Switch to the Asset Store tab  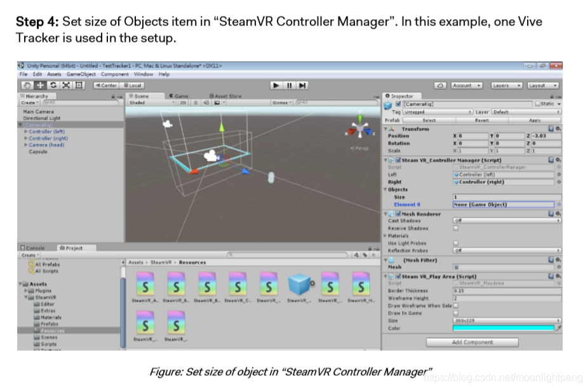tap(225, 96)
